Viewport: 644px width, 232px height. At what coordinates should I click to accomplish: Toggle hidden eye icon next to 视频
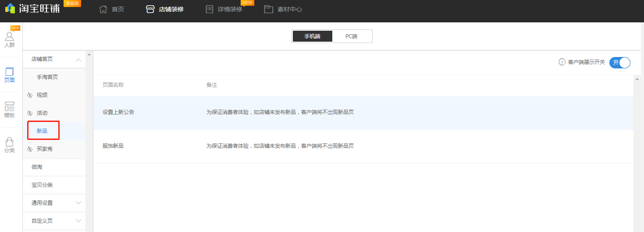click(30, 95)
